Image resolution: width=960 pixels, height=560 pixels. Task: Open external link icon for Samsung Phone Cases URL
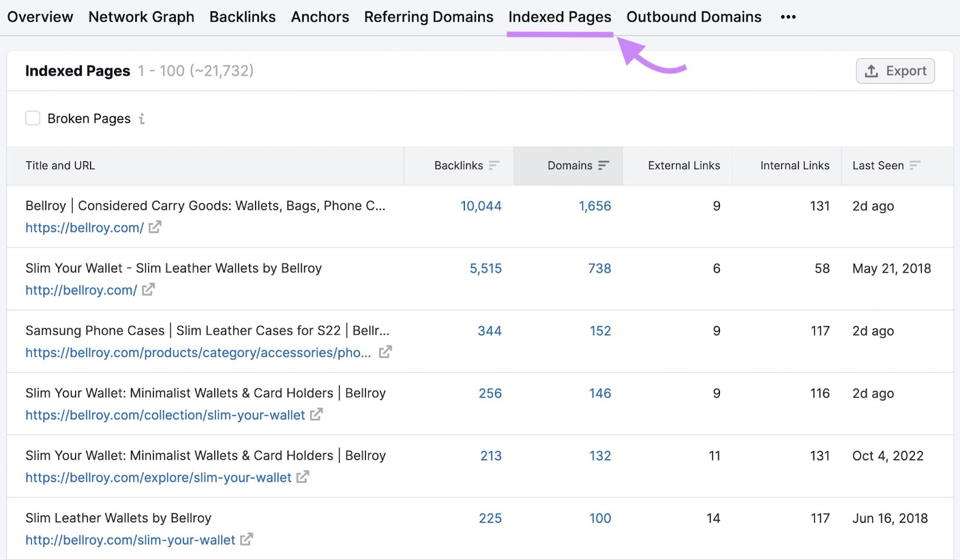(385, 352)
